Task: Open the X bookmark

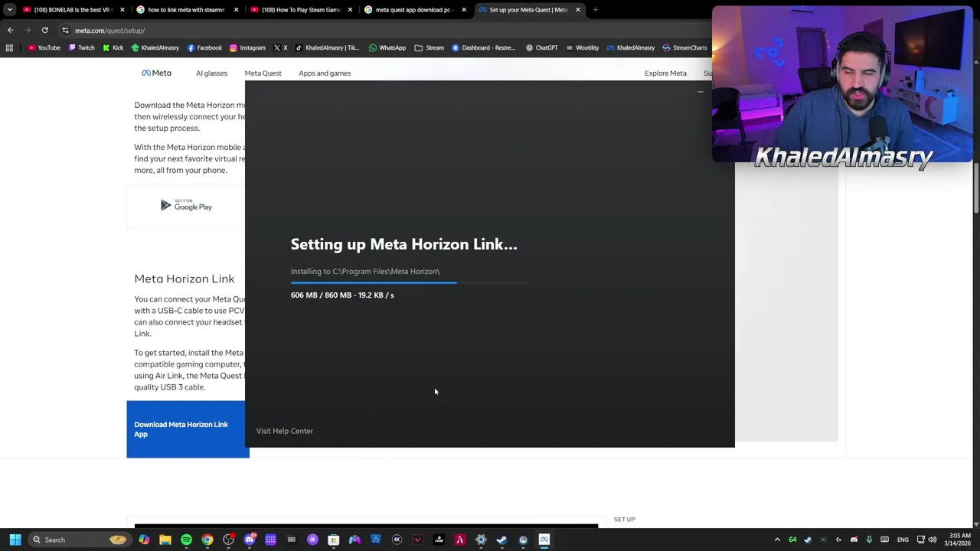Action: coord(280,47)
